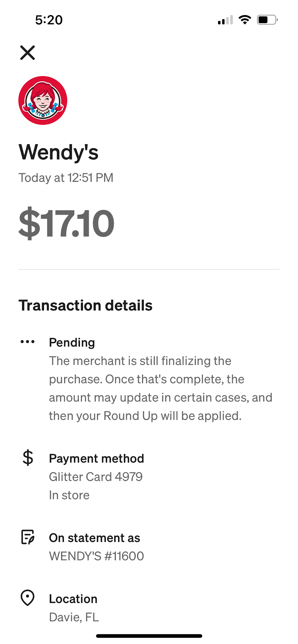Tap the Wendy's merchant name heading
This screenshot has width=298, height=644.
click(x=58, y=152)
